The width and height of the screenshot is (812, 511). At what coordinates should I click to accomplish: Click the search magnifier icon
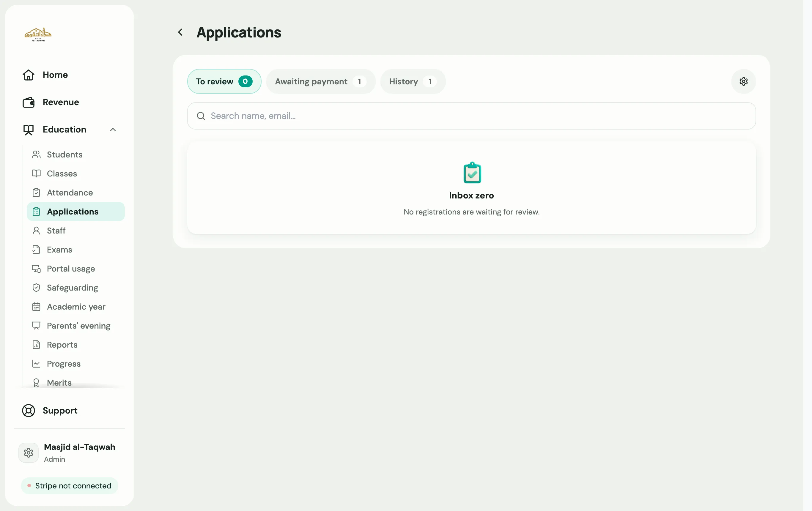[x=201, y=116]
